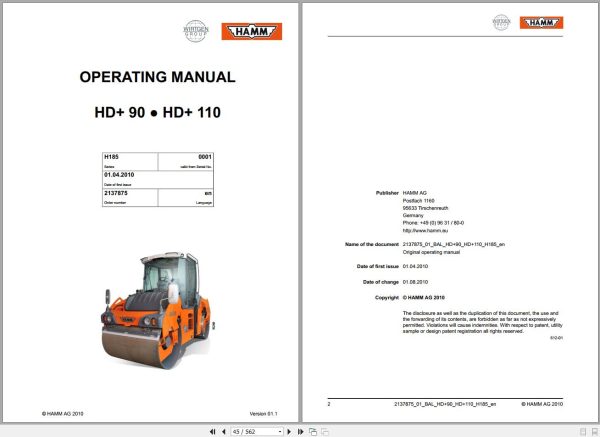Screen dimensions: 600x437
Task: Open the page number dropdown arrow
Action: 280,432
